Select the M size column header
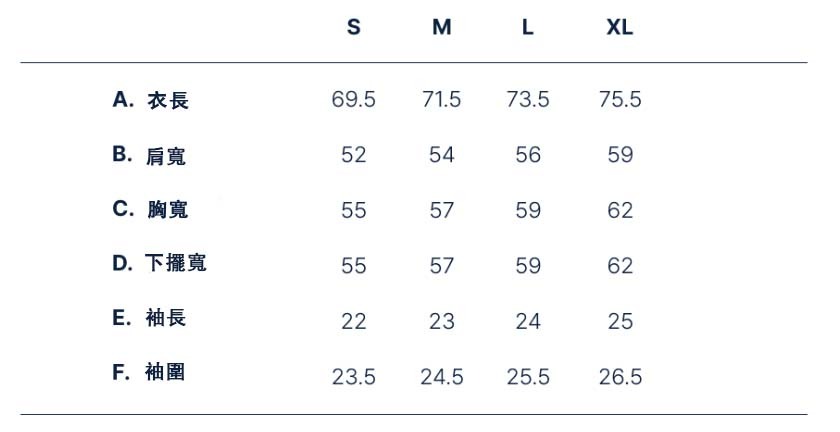840x432 pixels. [441, 28]
